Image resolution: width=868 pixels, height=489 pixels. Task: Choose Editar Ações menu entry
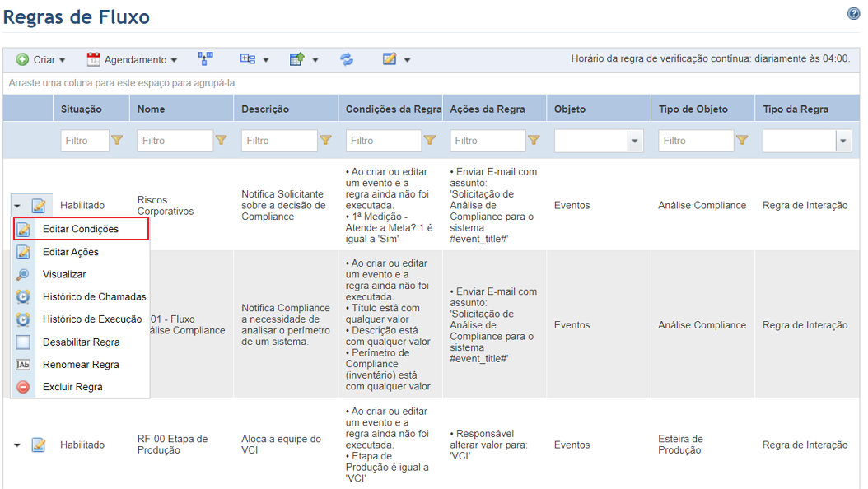pyautogui.click(x=81, y=252)
